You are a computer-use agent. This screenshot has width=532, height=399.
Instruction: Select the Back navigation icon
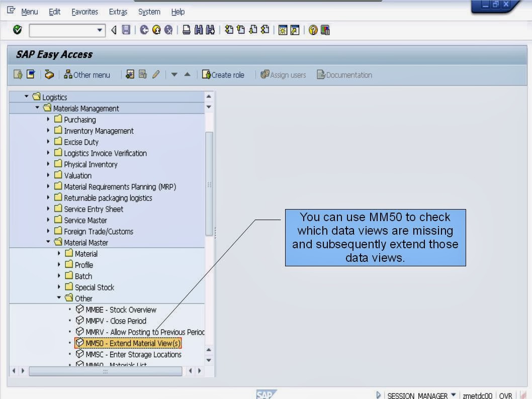pos(144,30)
